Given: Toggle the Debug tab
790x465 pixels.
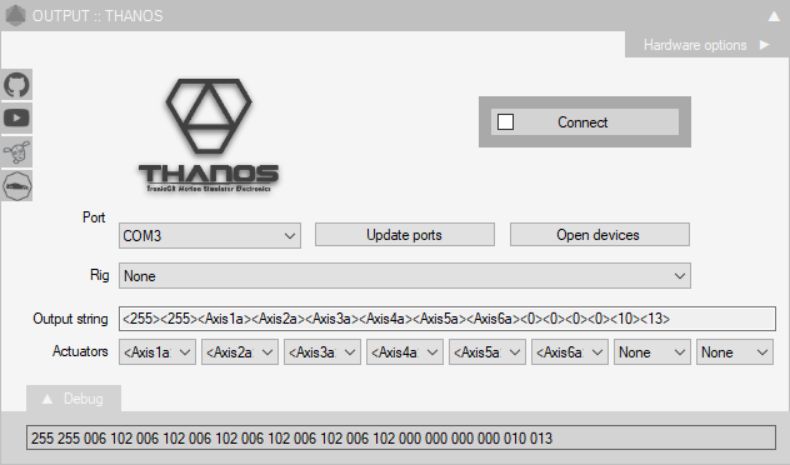Looking at the screenshot, I should pyautogui.click(x=74, y=399).
